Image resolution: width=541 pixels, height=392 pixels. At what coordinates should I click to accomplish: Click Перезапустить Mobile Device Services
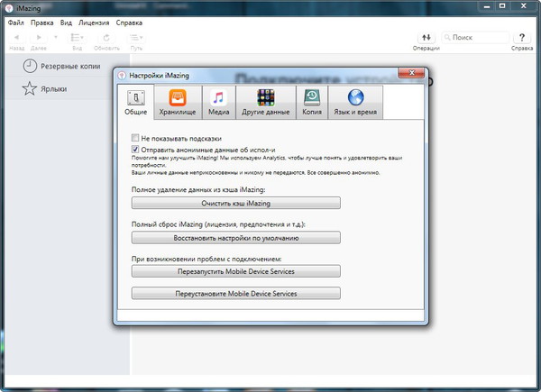(x=236, y=271)
